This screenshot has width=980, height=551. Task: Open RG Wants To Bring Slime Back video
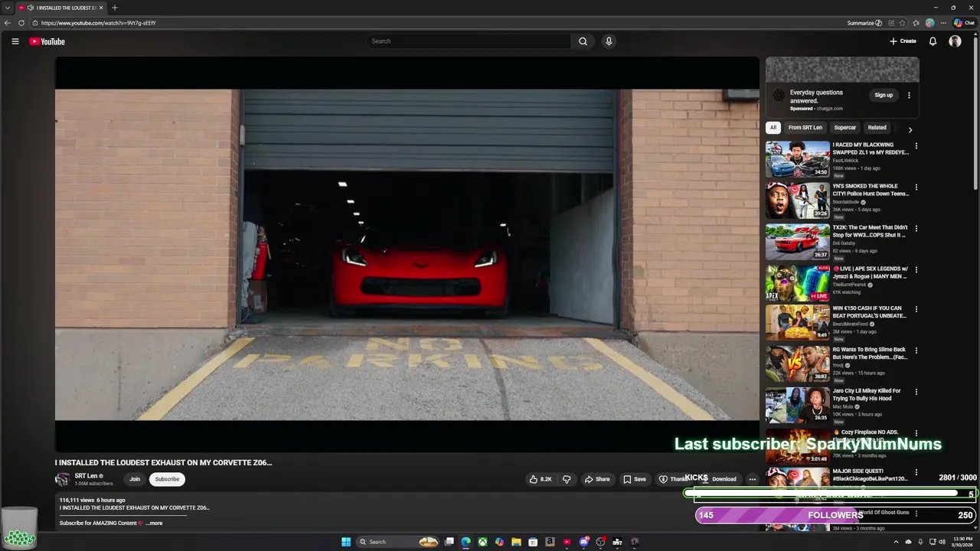(798, 364)
